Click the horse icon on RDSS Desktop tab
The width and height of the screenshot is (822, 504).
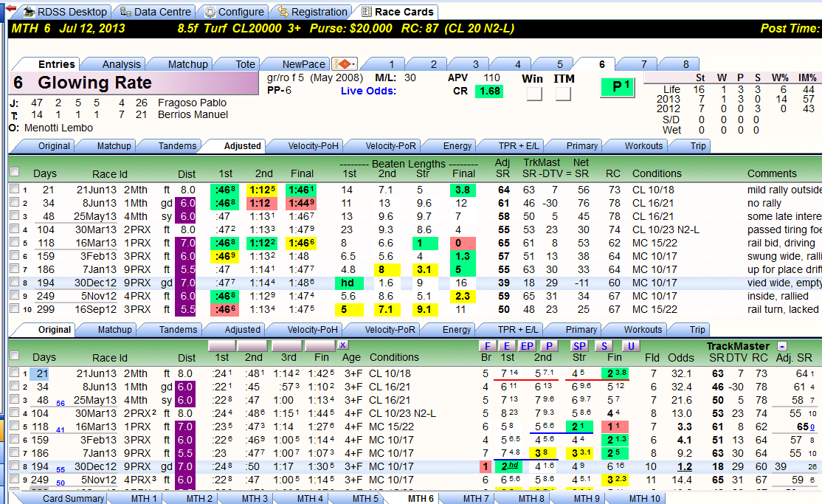(30, 12)
